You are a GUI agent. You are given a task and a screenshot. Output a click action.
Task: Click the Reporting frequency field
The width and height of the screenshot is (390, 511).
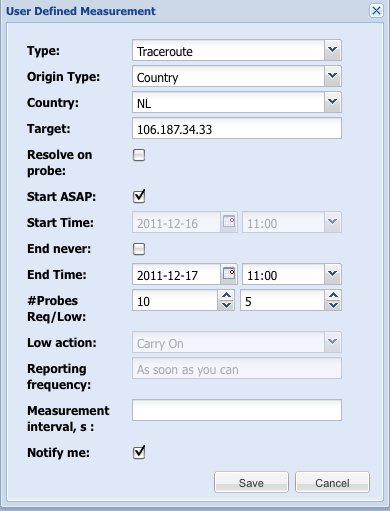[237, 368]
